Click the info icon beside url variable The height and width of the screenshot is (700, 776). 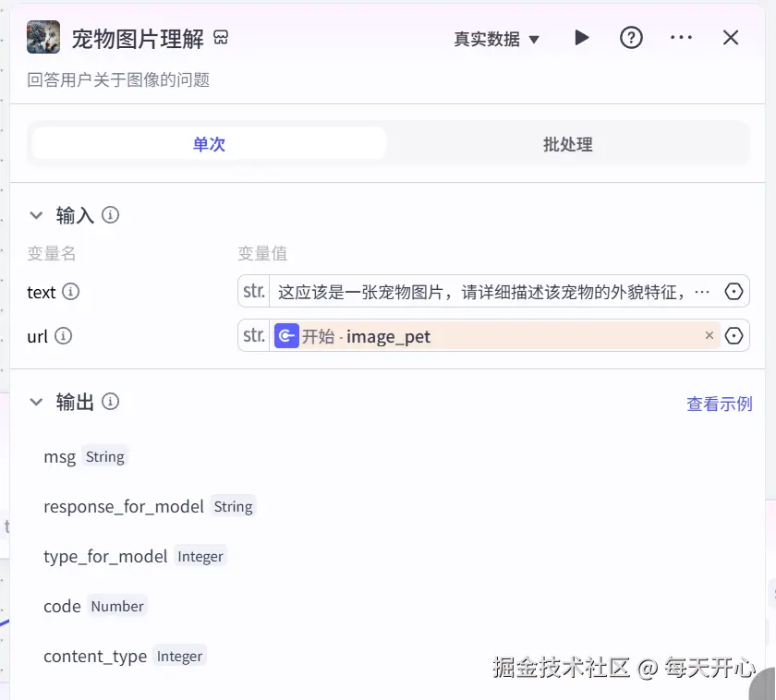tap(64, 336)
